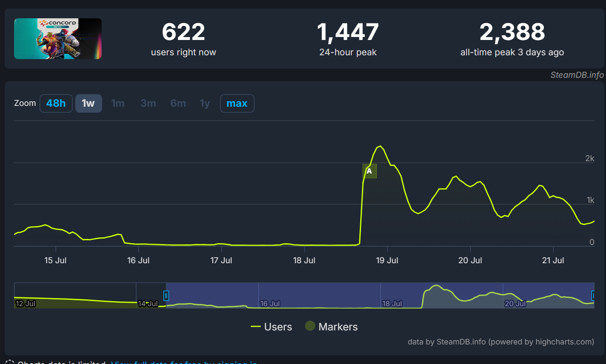
Task: Click the 2,388 all-time peak stat
Action: point(512,40)
